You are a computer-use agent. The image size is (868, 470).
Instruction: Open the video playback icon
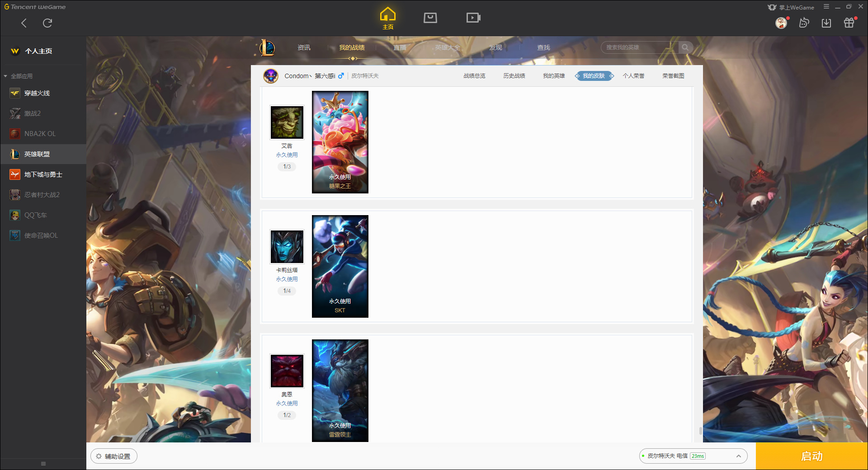point(473,18)
